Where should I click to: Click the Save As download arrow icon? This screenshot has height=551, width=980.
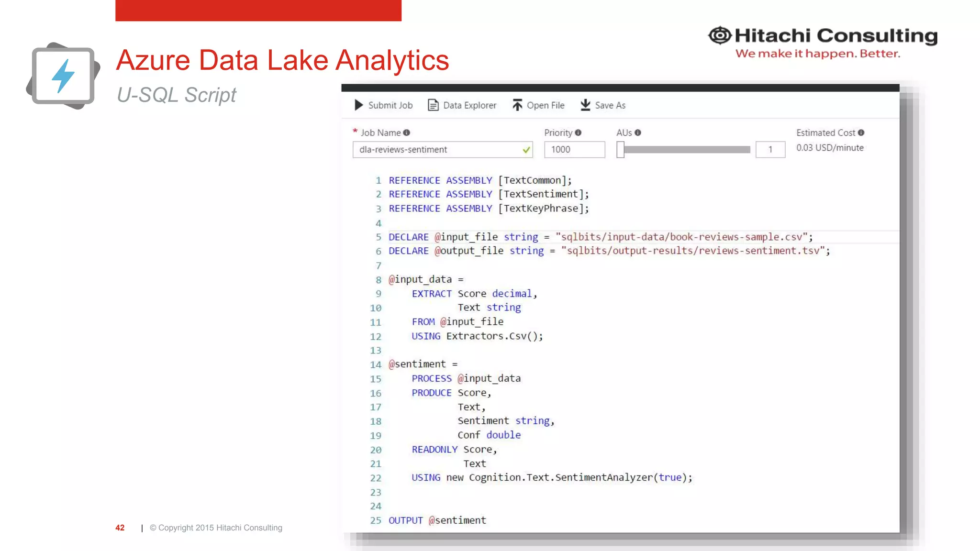click(x=585, y=105)
